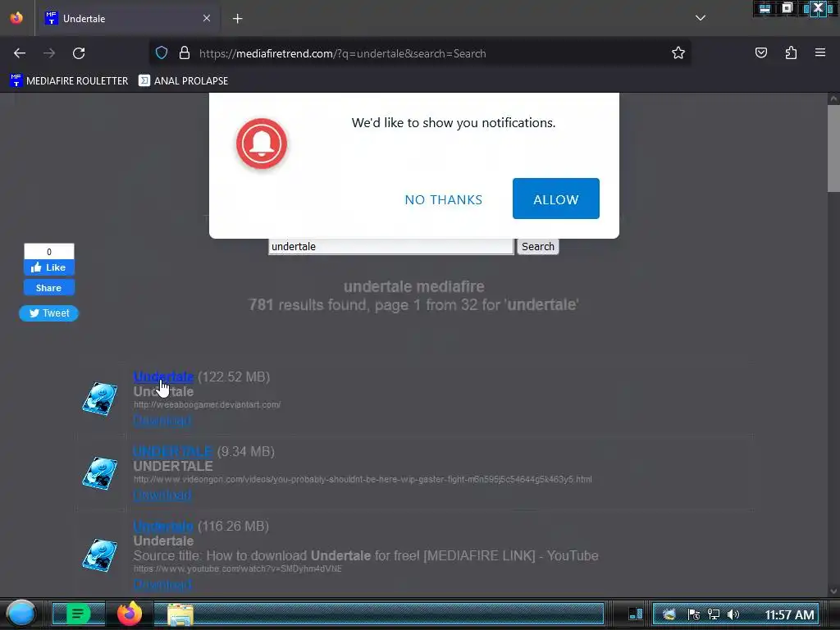This screenshot has width=840, height=630.
Task: Click Download under weeaboogamer deviantart result
Action: tap(162, 420)
